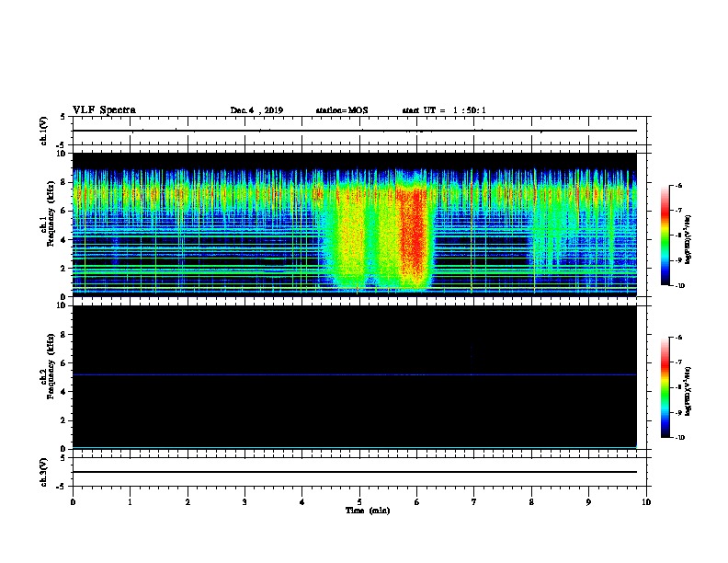Click the '0' tick on the time axis

tap(73, 502)
